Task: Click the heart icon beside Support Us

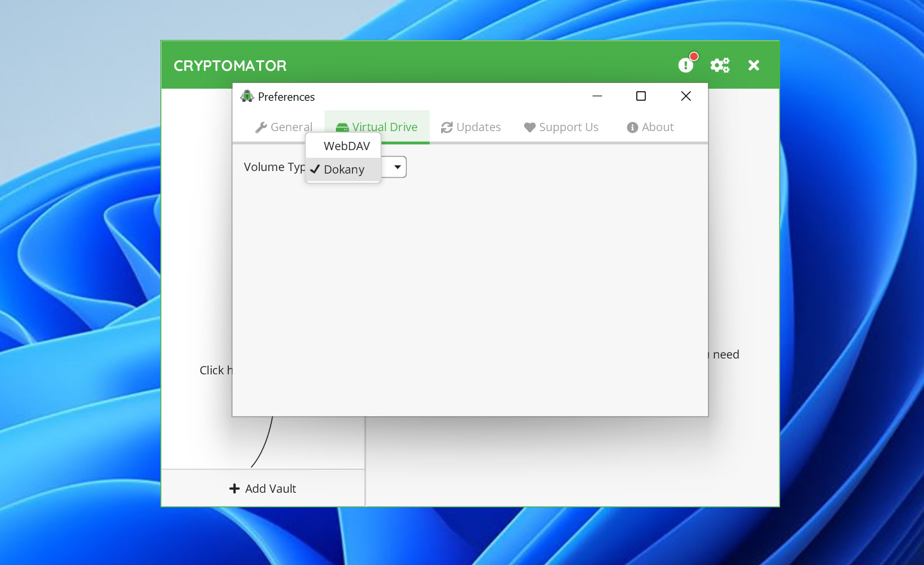Action: pyautogui.click(x=530, y=127)
